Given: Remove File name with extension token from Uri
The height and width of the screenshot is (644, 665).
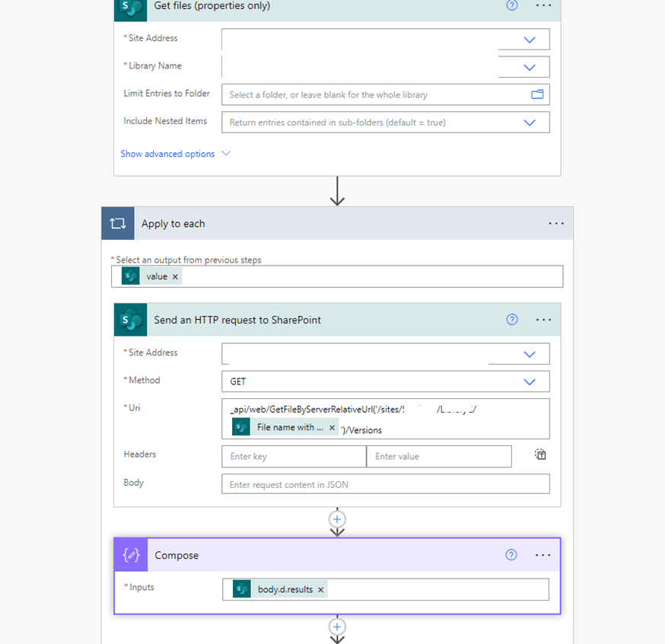Looking at the screenshot, I should [x=332, y=428].
